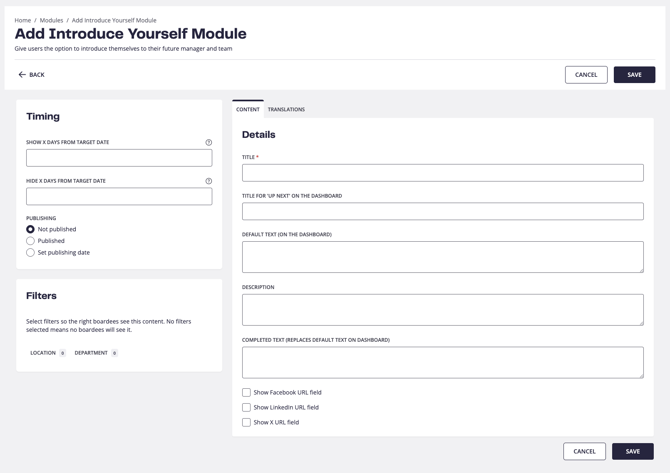This screenshot has width=670, height=473.
Task: Click the bottom Save button
Action: 633,451
